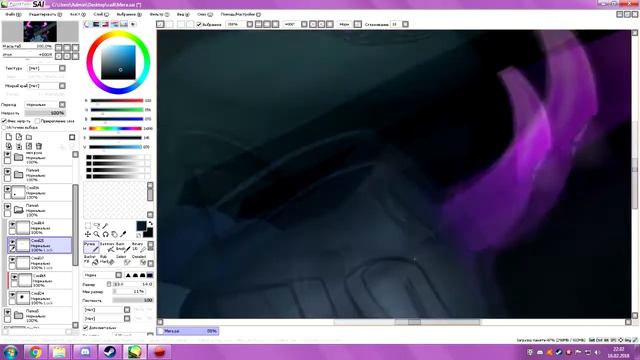Select the pen brush tool button
The width and height of the screenshot is (640, 360).
click(x=91, y=247)
